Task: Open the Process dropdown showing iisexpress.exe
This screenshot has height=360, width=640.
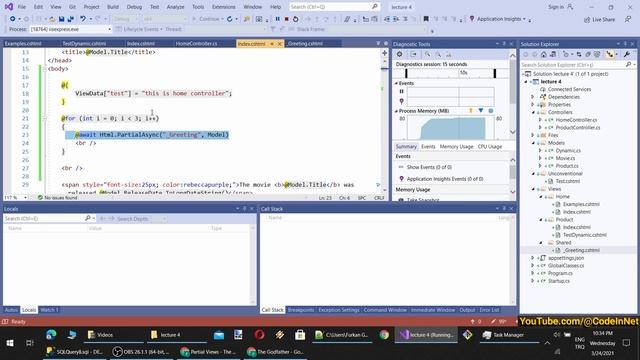Action: click(70, 29)
